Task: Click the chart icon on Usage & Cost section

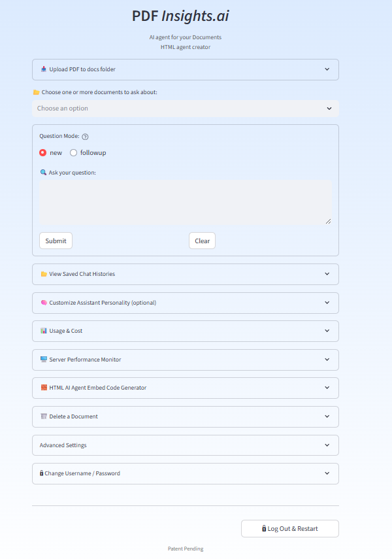Action: click(x=43, y=331)
